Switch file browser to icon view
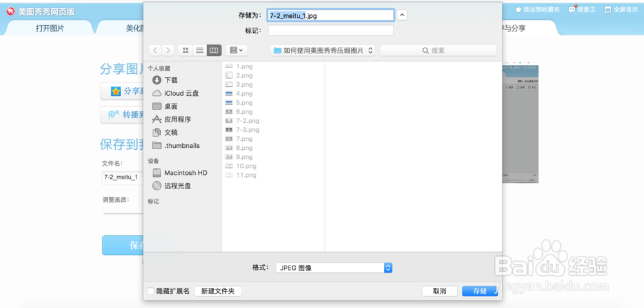Screen dimensions: 644x308 [185, 50]
